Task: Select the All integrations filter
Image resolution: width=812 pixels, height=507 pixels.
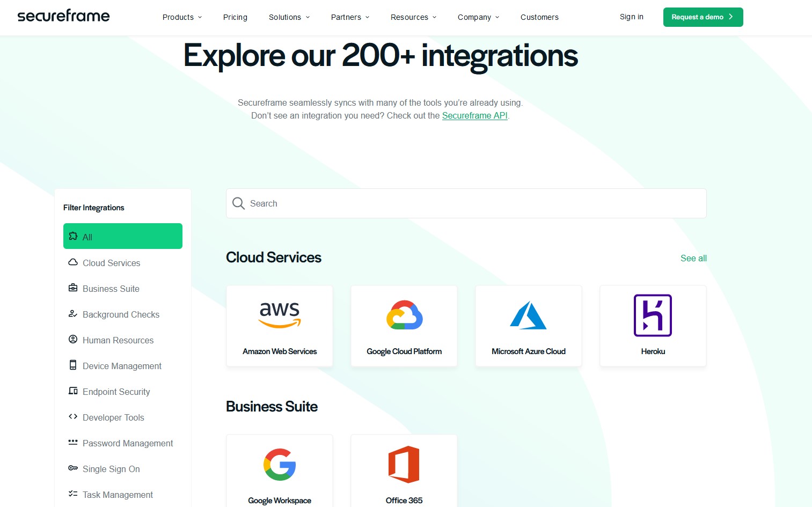Action: 123,236
